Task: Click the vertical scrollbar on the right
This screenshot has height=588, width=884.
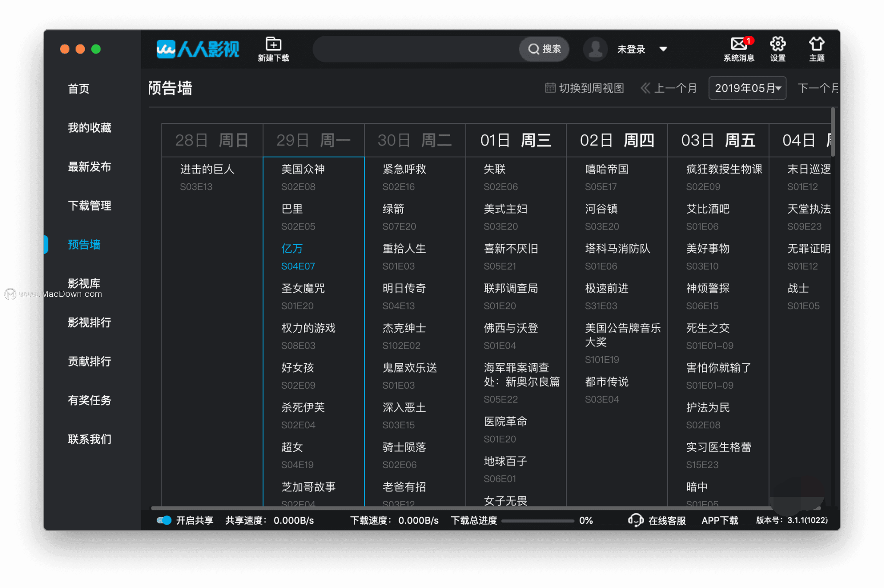Action: point(833,132)
